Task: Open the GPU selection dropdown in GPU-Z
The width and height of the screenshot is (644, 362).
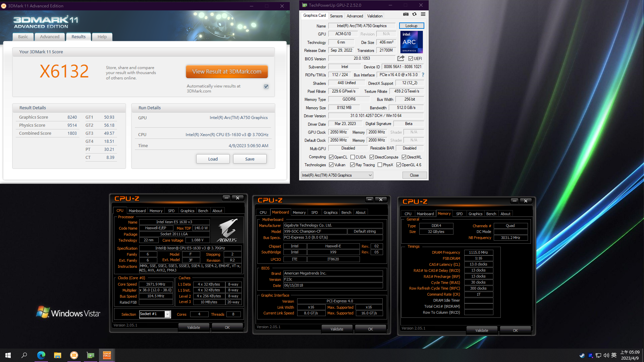Action: (337, 175)
